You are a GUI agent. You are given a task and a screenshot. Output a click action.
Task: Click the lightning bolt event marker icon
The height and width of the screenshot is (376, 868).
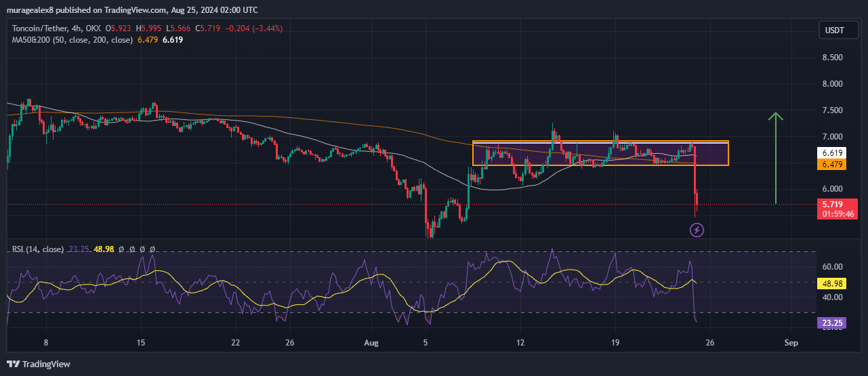point(697,230)
